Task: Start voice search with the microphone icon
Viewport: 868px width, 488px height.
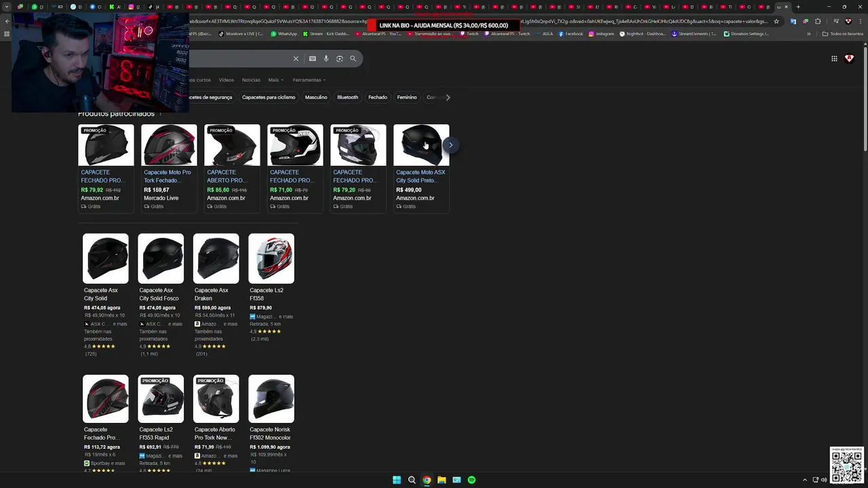Action: (x=326, y=59)
